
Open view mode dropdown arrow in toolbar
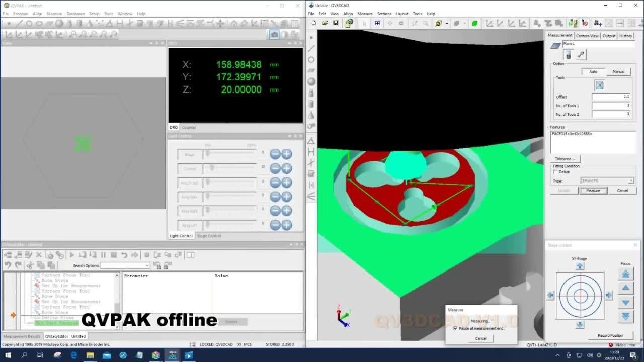click(x=447, y=24)
